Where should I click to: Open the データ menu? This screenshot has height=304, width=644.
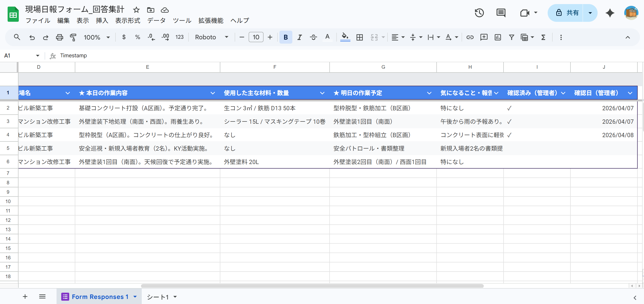click(x=156, y=21)
